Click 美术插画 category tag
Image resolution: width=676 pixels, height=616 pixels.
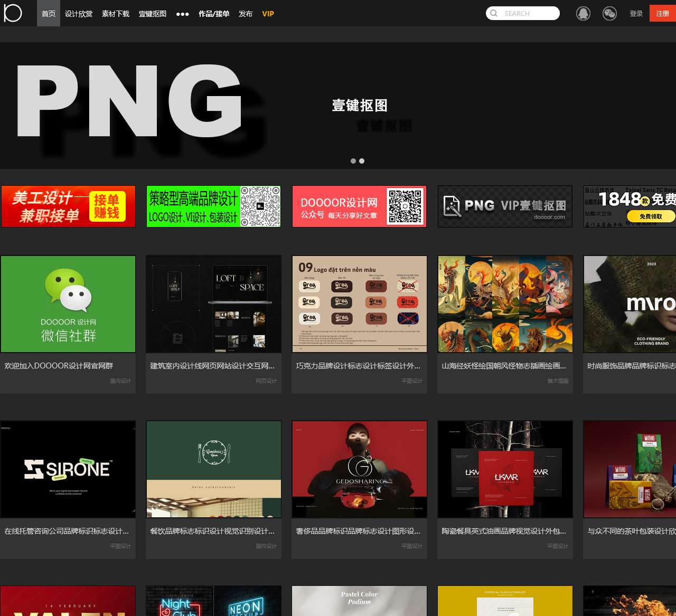click(558, 381)
